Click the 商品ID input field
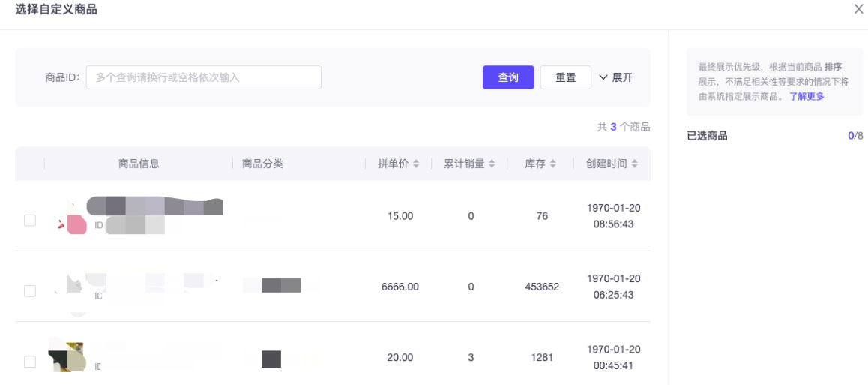 click(204, 77)
